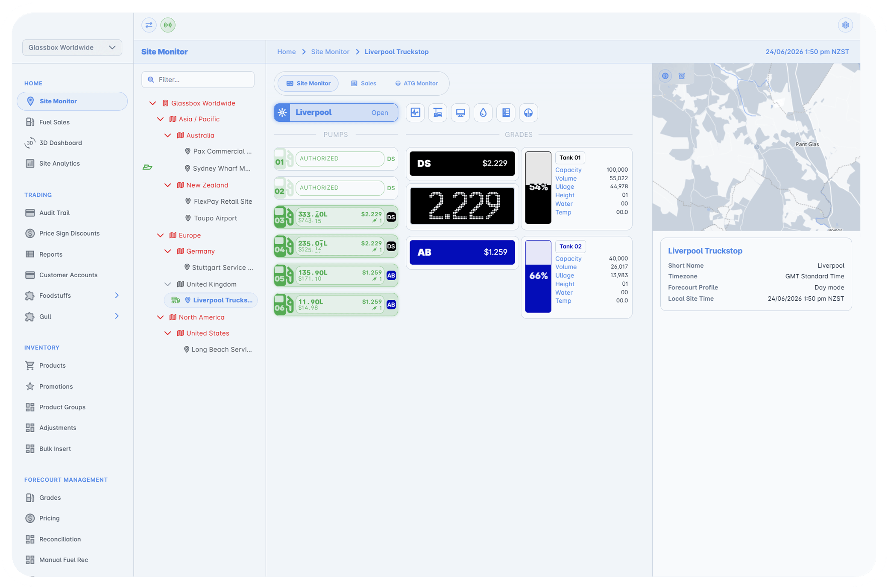Open settings gear in top right
Image resolution: width=888 pixels, height=588 pixels.
click(845, 25)
